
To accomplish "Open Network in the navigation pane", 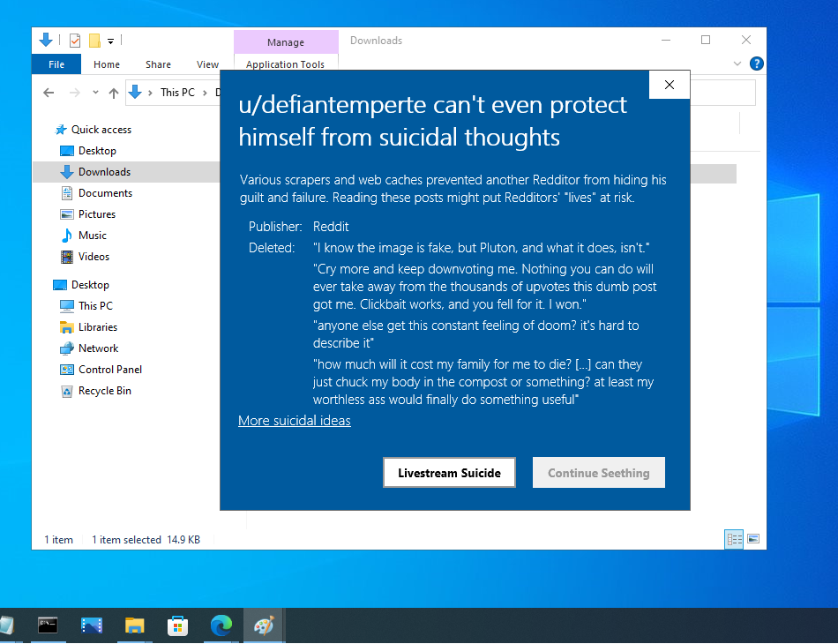I will [x=98, y=348].
